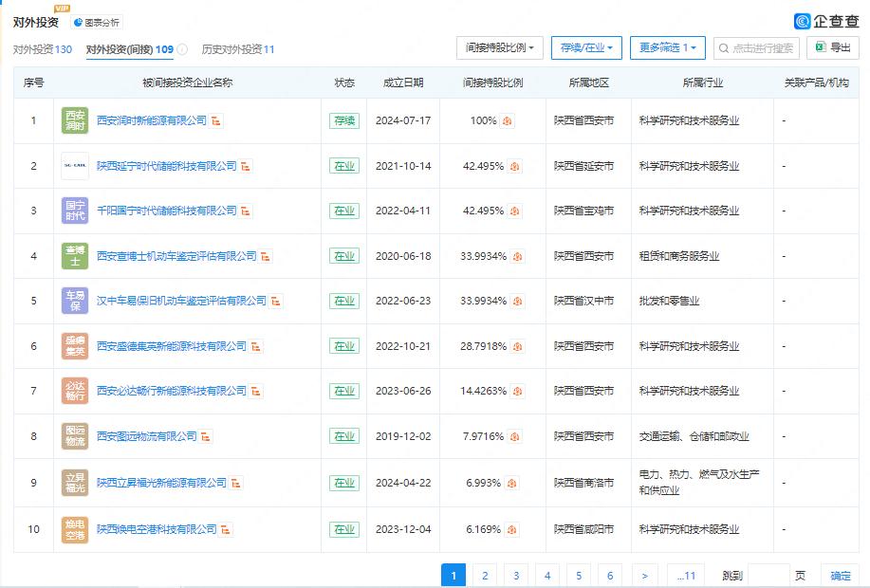
Task: Click the 车易保 company logo
Action: pos(75,301)
